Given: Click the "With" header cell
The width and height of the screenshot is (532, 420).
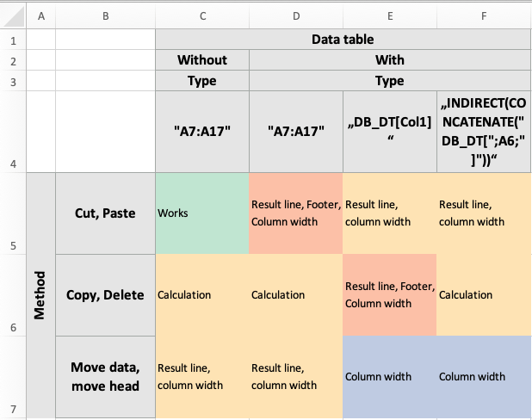Looking at the screenshot, I should 390,60.
